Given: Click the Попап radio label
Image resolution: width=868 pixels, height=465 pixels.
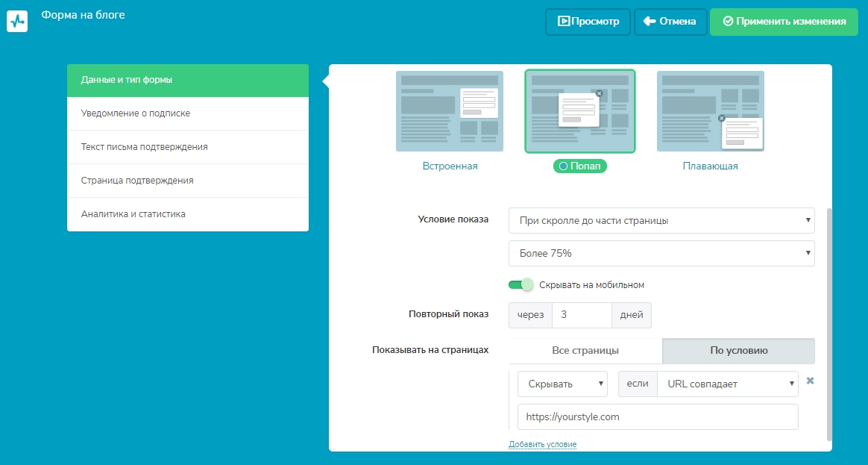Looking at the screenshot, I should point(580,166).
